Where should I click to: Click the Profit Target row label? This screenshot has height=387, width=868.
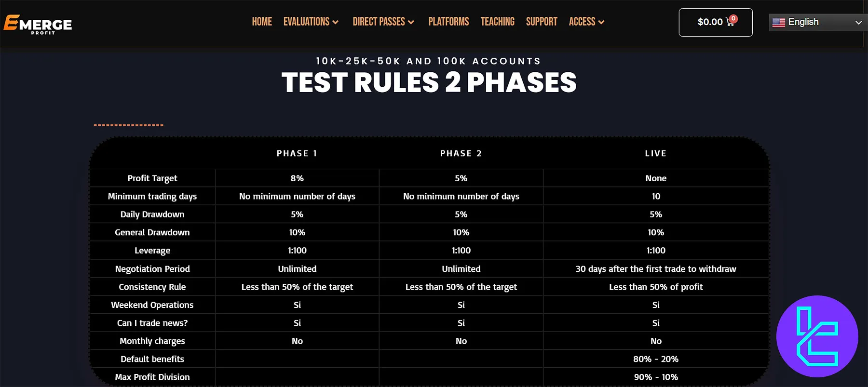click(x=152, y=178)
